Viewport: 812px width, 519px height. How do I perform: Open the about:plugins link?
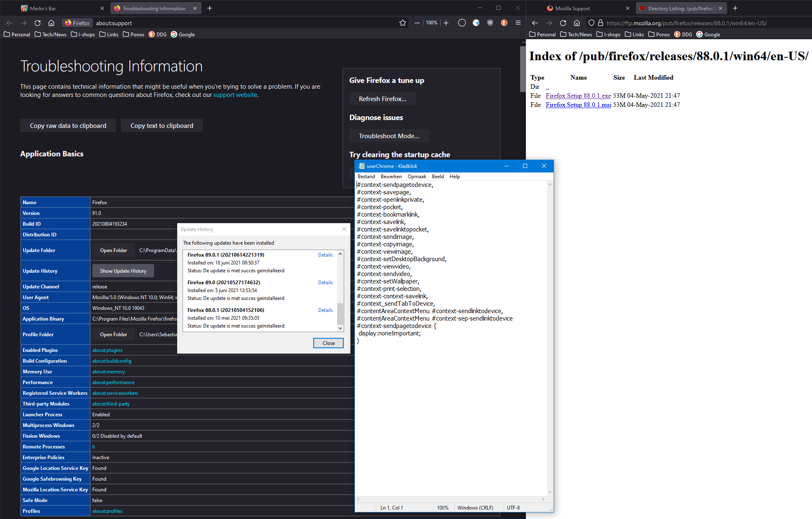pos(107,350)
